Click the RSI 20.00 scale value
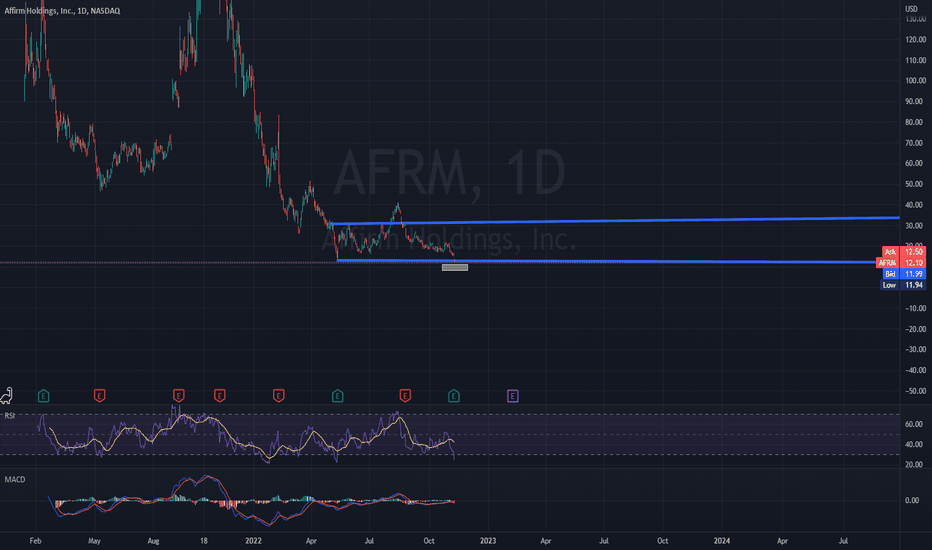 (x=914, y=465)
